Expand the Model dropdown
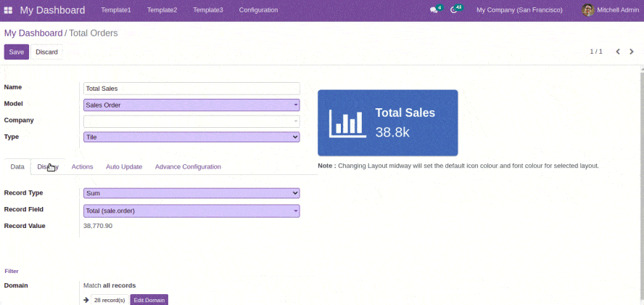This screenshot has height=305, width=644. click(191, 105)
